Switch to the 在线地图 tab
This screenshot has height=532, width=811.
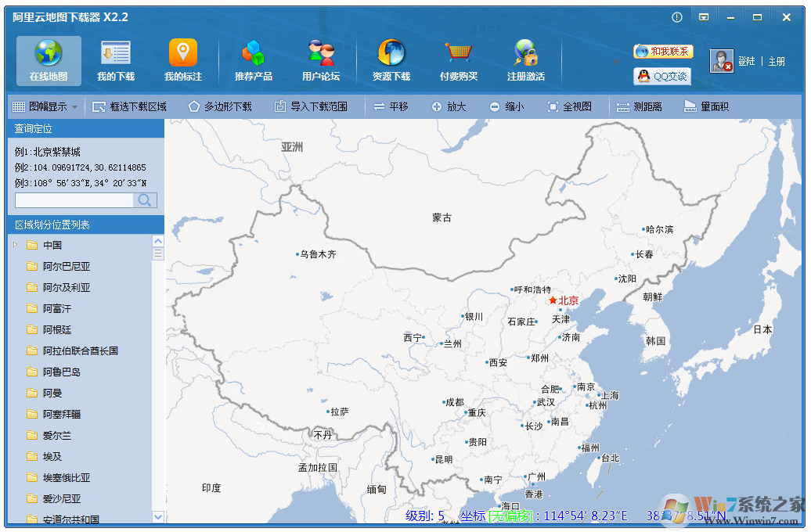pos(49,60)
